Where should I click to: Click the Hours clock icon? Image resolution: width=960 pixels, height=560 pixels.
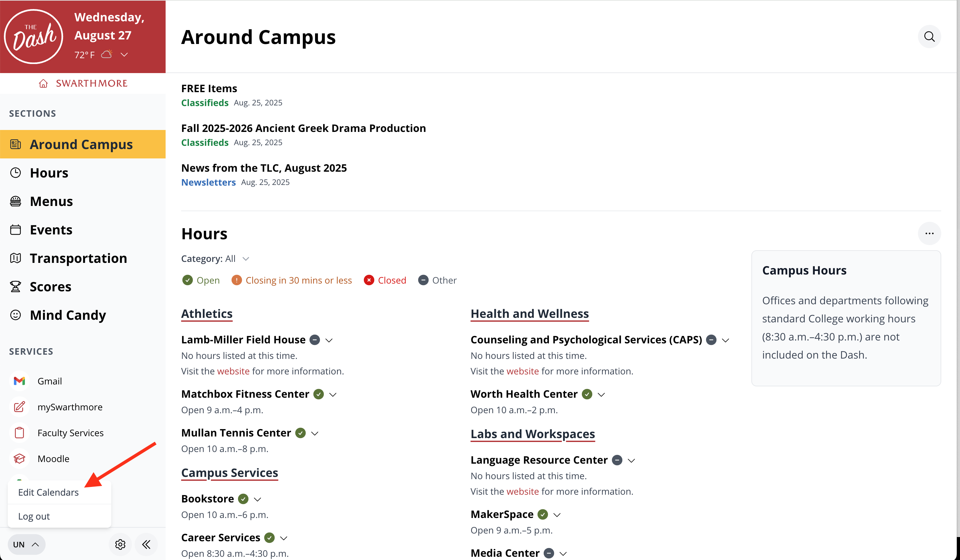point(16,173)
